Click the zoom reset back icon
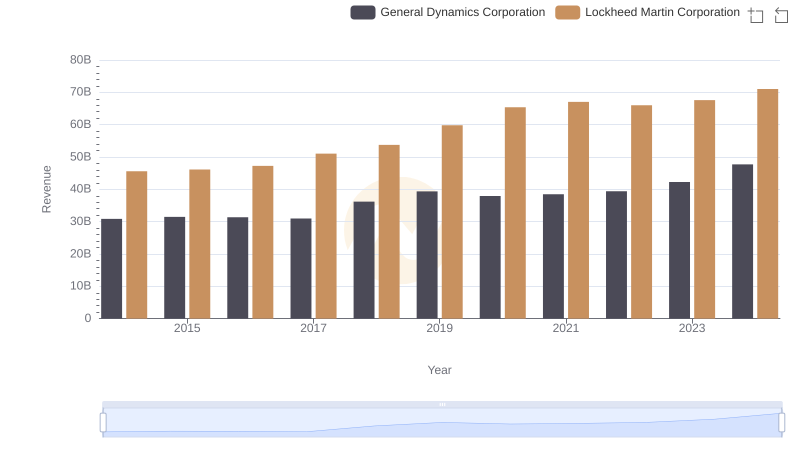Image resolution: width=800 pixels, height=461 pixels. [x=781, y=15]
